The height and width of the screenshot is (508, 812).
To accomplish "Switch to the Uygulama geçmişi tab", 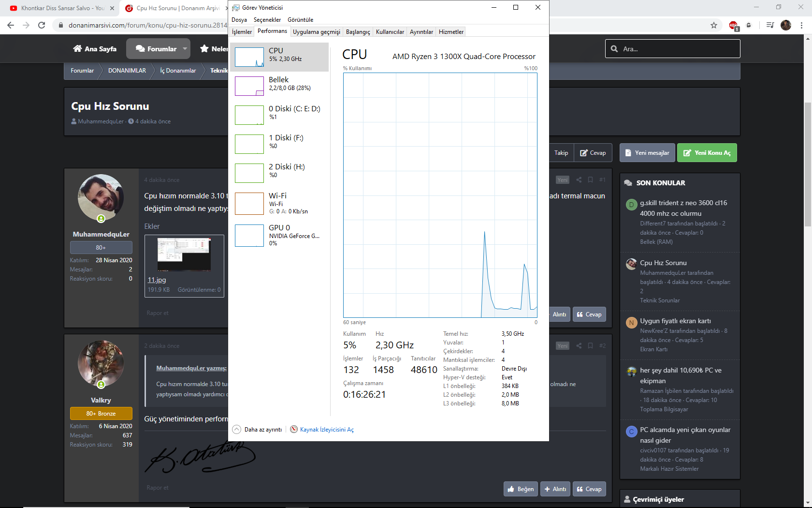I will click(x=317, y=32).
